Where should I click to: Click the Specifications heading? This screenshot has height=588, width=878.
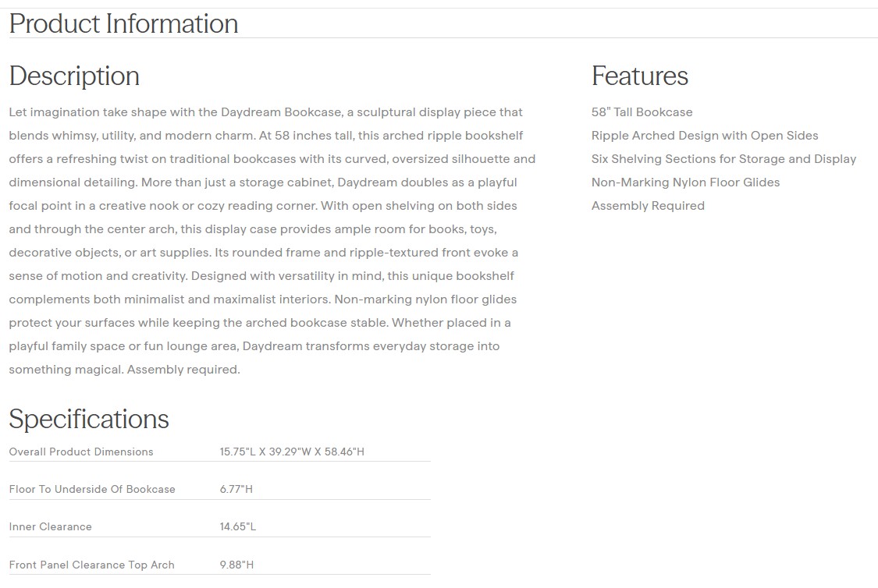[x=88, y=419]
